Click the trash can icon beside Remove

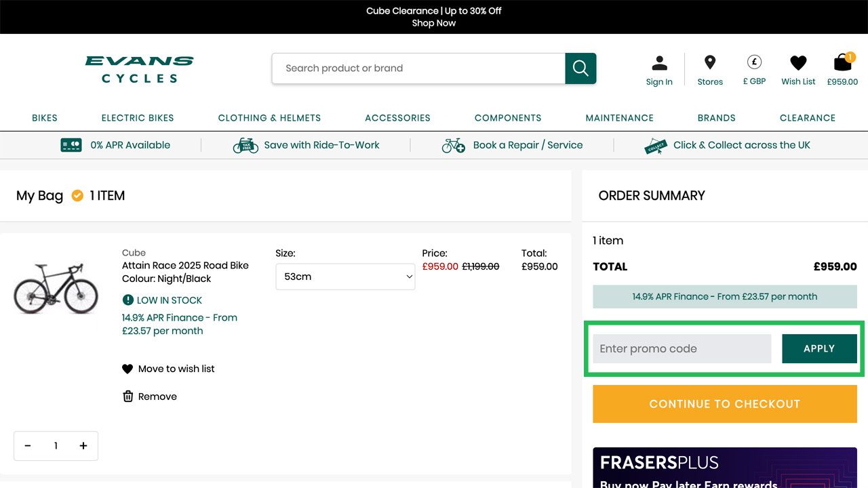point(127,396)
